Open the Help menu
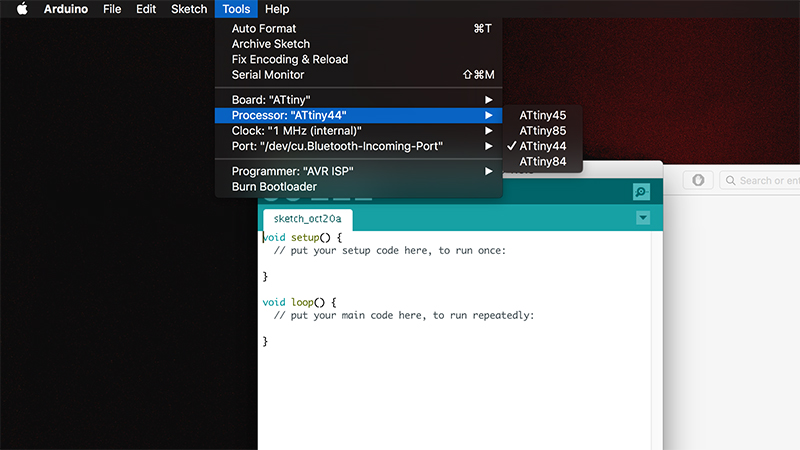Screen dimensions: 800x450 pos(277,9)
